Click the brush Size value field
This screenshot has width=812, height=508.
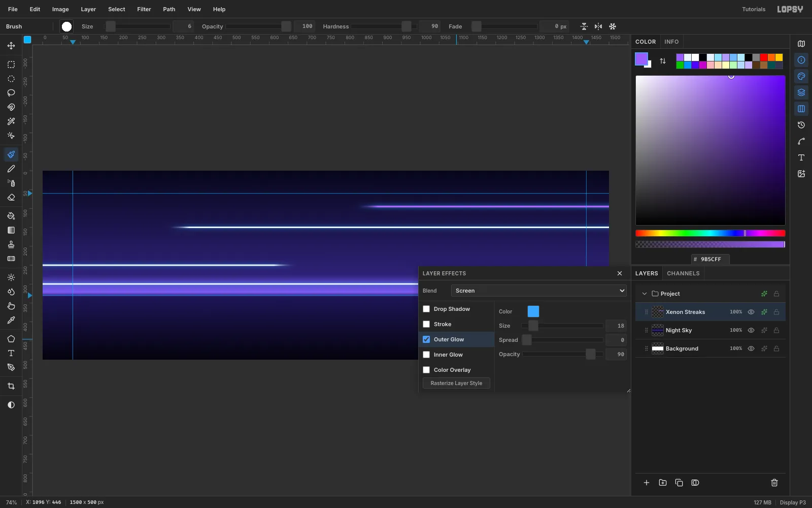pos(183,26)
